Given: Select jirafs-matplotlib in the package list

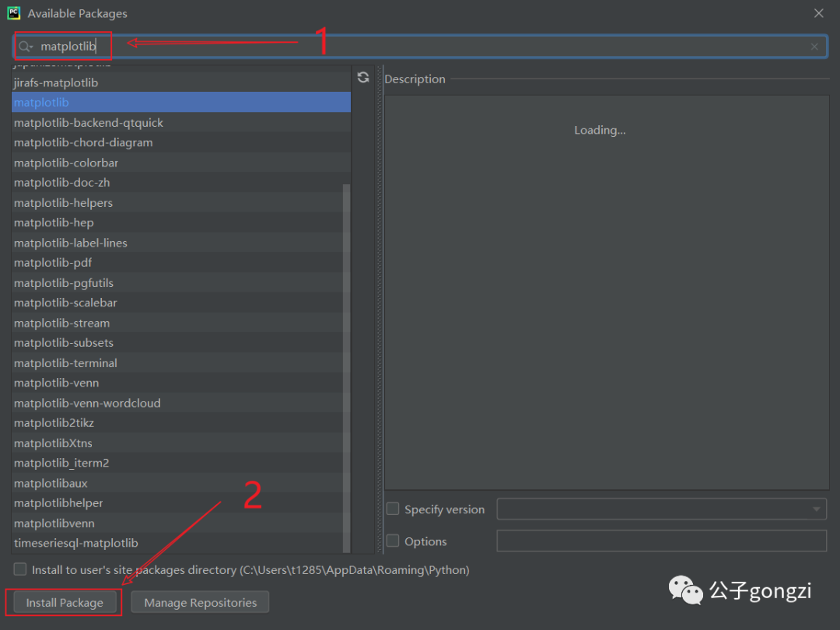Looking at the screenshot, I should click(181, 82).
